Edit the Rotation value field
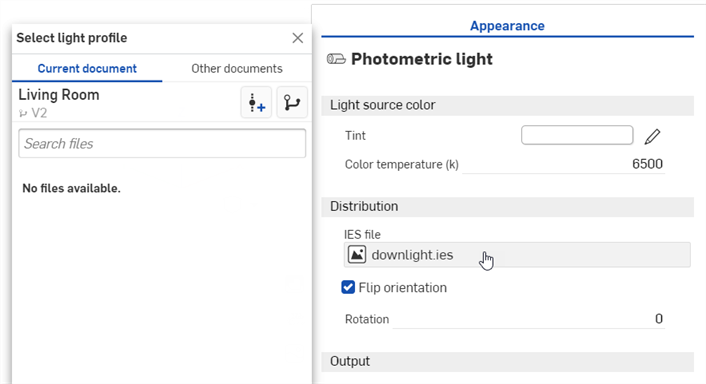The height and width of the screenshot is (384, 706). (529, 319)
